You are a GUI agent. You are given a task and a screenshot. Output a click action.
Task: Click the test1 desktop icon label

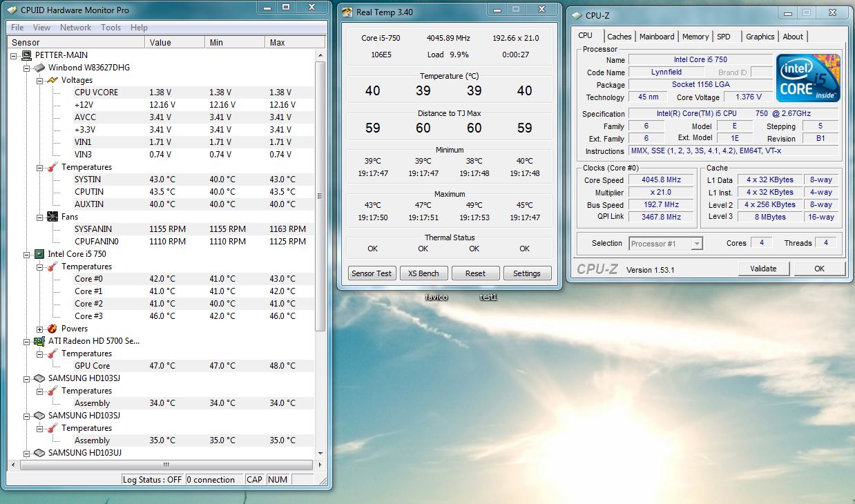[x=488, y=297]
